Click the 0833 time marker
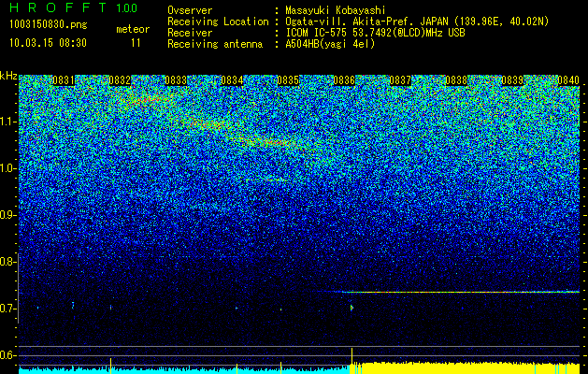Image resolution: width=588 pixels, height=374 pixels. (x=176, y=80)
